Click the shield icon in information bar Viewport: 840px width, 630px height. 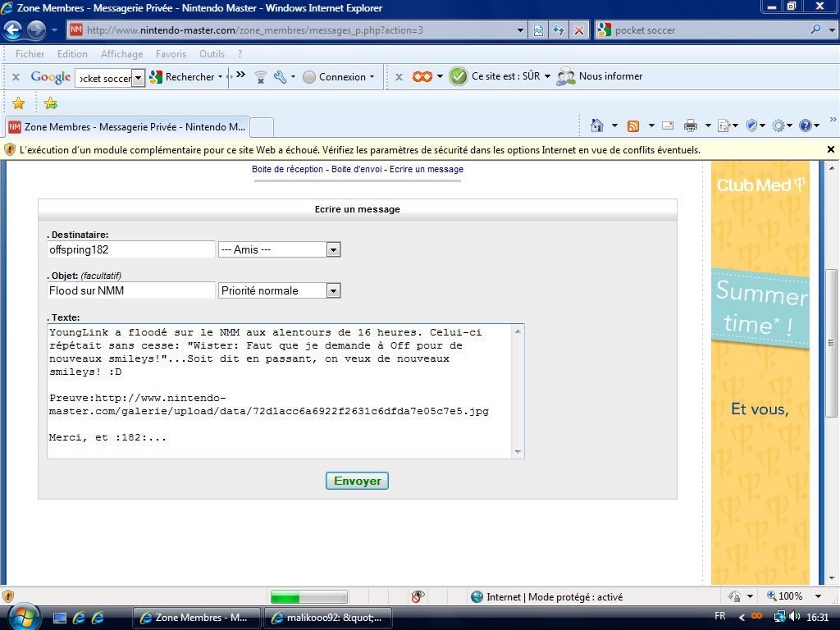[x=10, y=149]
